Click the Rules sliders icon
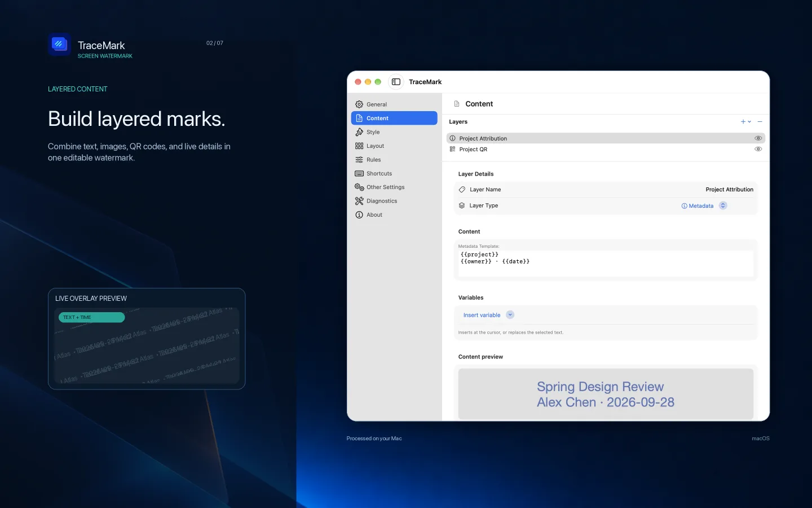 (359, 160)
